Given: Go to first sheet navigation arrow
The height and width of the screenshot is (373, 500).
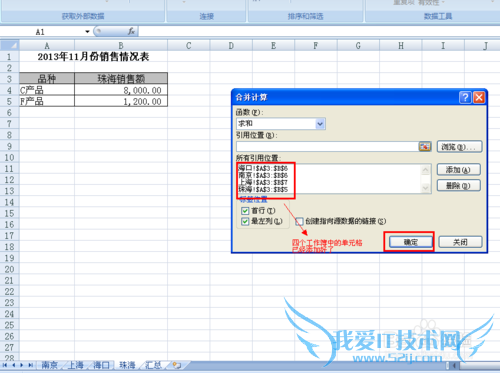Looking at the screenshot, I should click(x=5, y=365).
